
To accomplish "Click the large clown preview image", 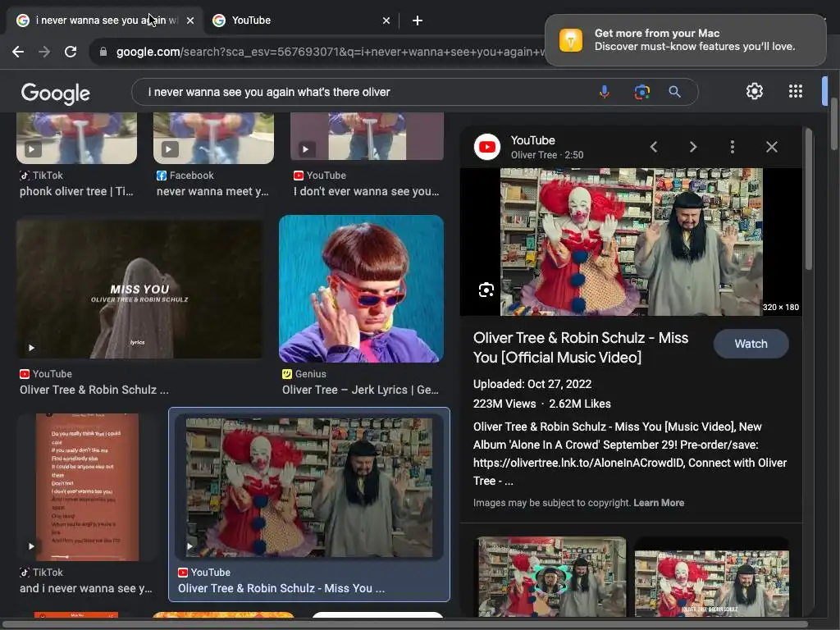I will coord(631,242).
